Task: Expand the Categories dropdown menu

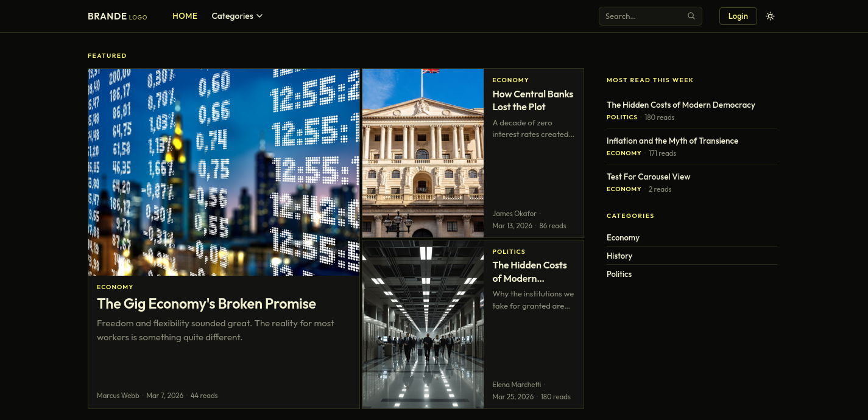Action: pyautogui.click(x=237, y=16)
